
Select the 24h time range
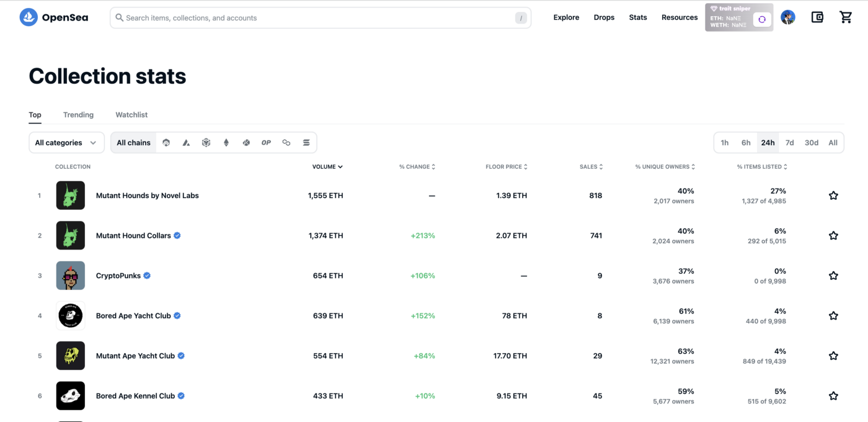768,143
